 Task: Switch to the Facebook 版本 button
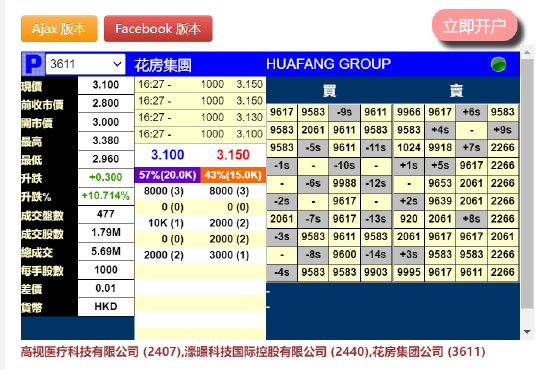click(x=158, y=29)
